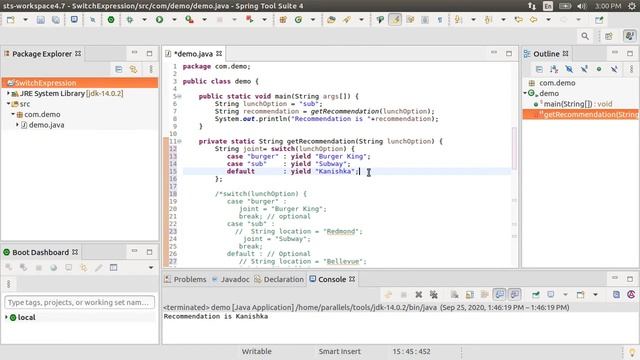Collapse demo class in Outline
640x360 pixels.
525,93
